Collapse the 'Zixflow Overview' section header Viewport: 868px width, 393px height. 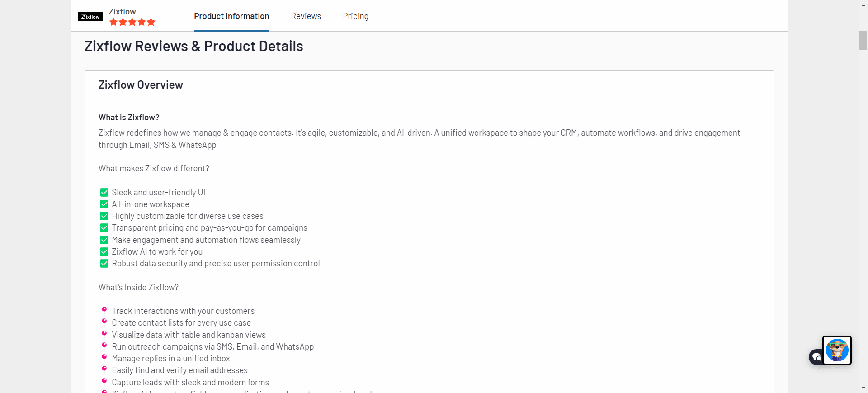(x=141, y=84)
